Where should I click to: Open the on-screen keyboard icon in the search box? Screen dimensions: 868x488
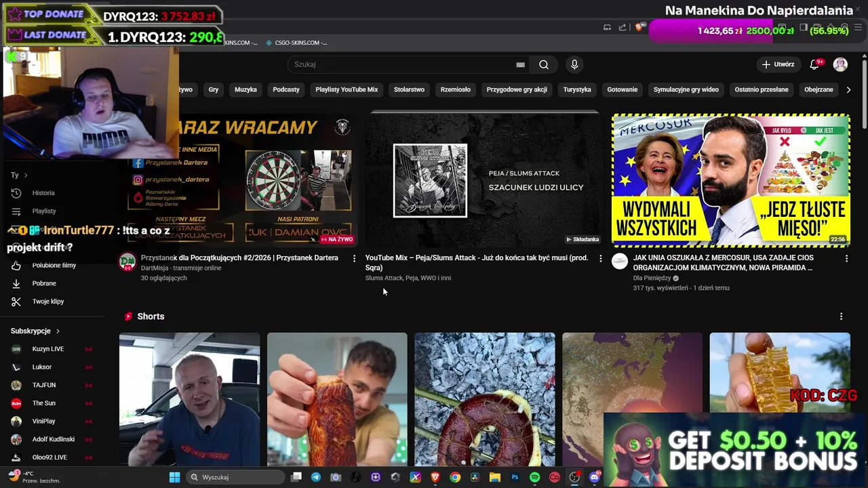(x=520, y=64)
